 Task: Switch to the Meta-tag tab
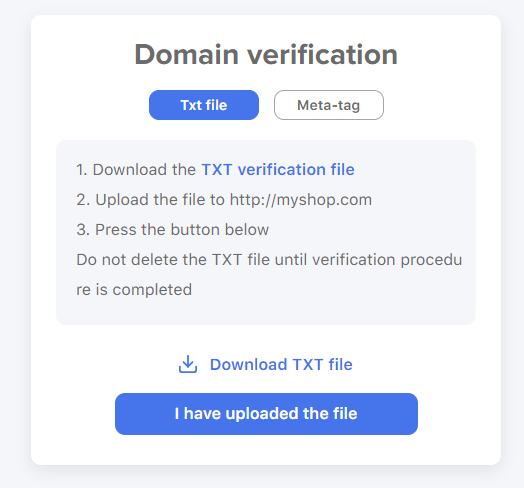(329, 105)
